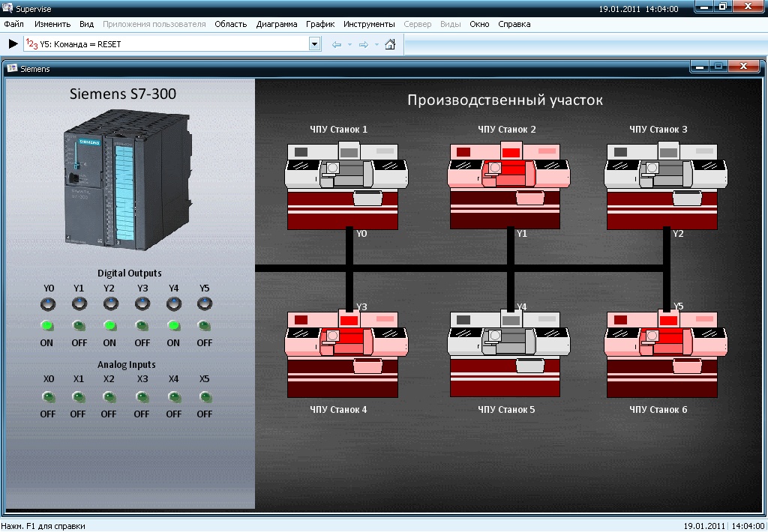Toggle the Y1 digital output push button
This screenshot has height=532, width=768.
point(79,304)
